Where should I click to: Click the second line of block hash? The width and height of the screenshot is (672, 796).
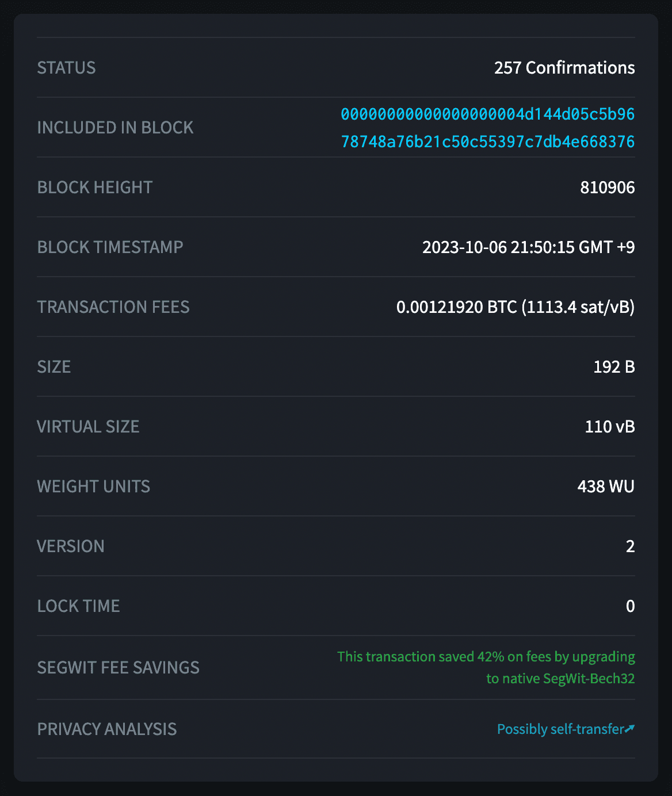pyautogui.click(x=488, y=141)
